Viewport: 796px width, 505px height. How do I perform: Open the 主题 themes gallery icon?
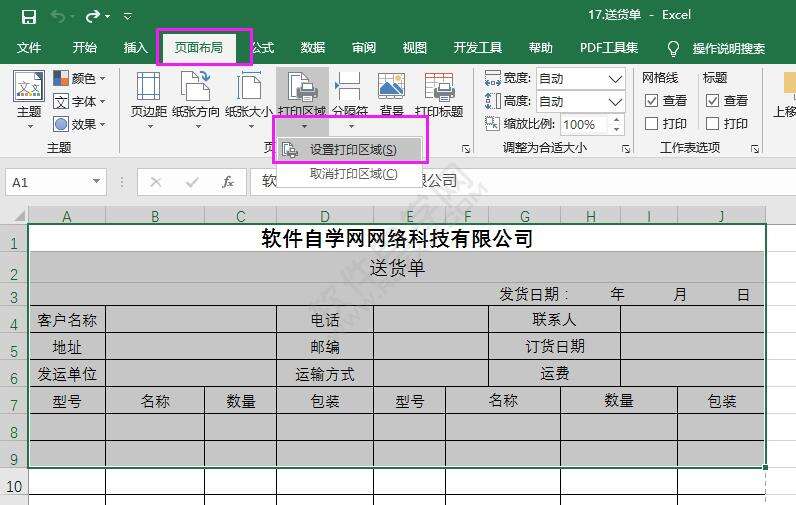[29, 86]
